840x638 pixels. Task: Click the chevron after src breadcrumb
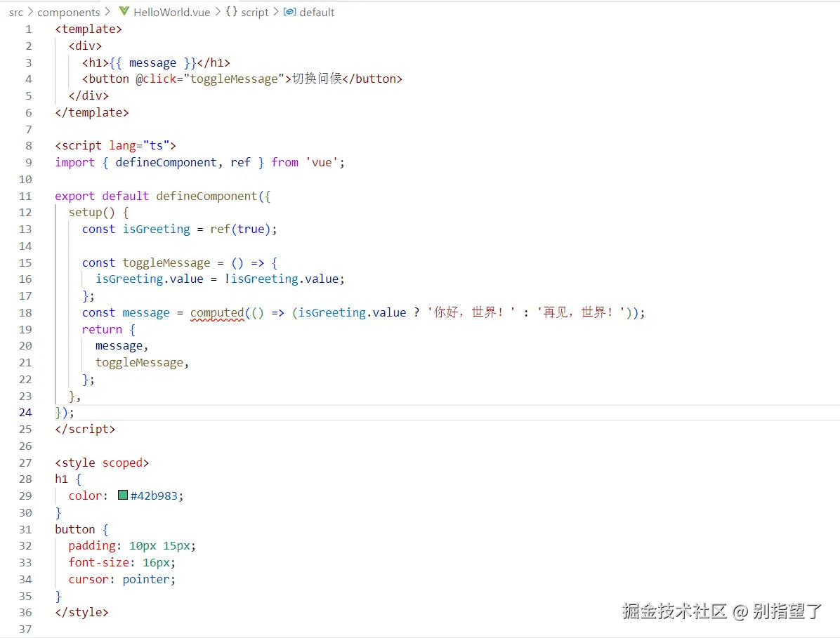[x=30, y=12]
